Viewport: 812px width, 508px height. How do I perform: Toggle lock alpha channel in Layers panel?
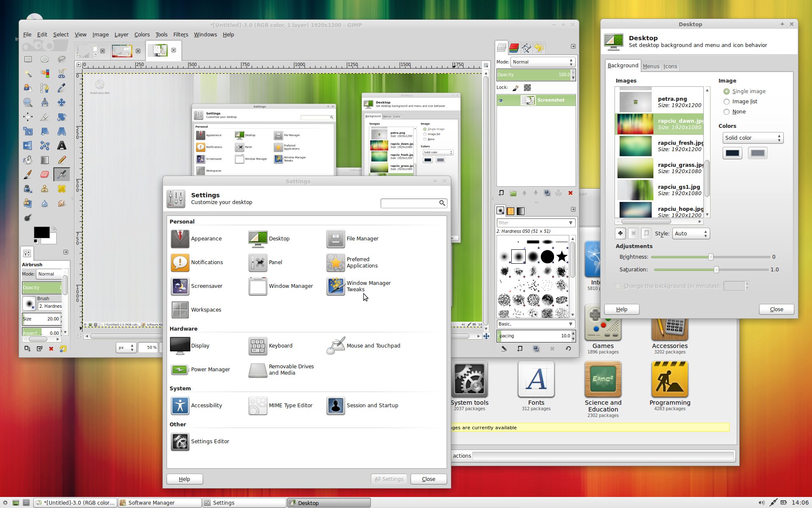[527, 88]
